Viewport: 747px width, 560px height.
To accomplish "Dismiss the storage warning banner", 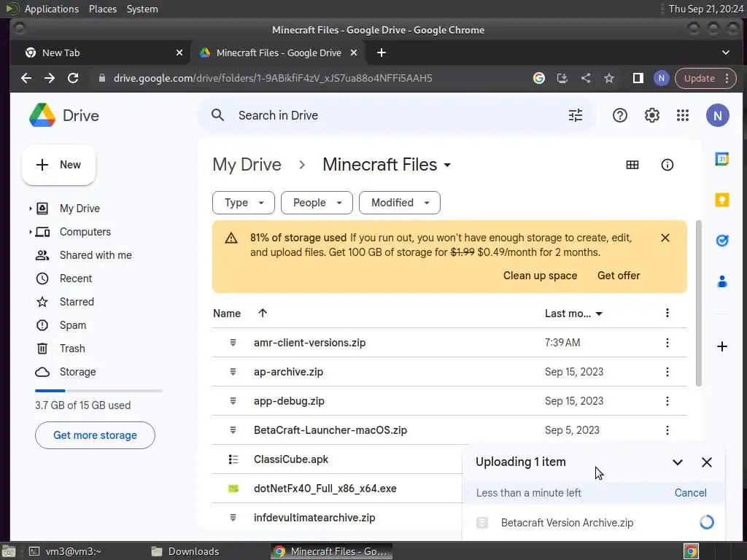I will point(665,238).
